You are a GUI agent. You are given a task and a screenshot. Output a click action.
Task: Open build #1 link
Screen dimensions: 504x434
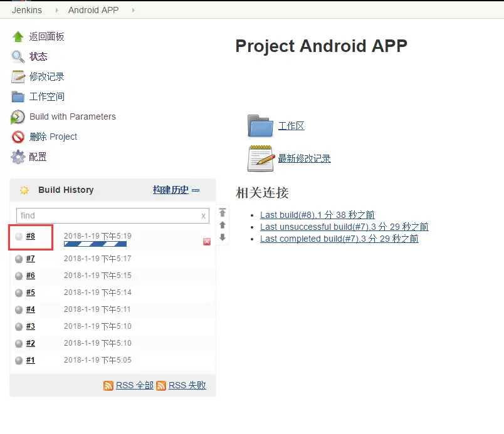[x=31, y=360]
